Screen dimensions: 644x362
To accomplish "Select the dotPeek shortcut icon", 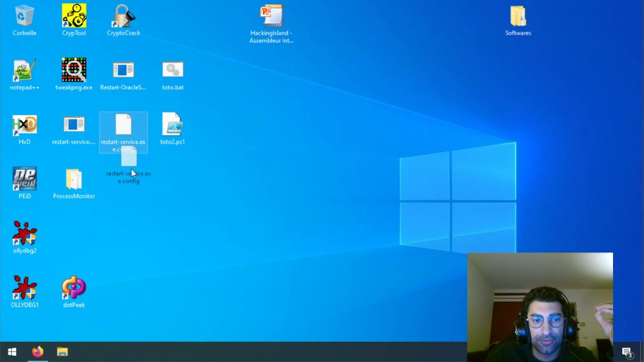I will click(74, 292).
